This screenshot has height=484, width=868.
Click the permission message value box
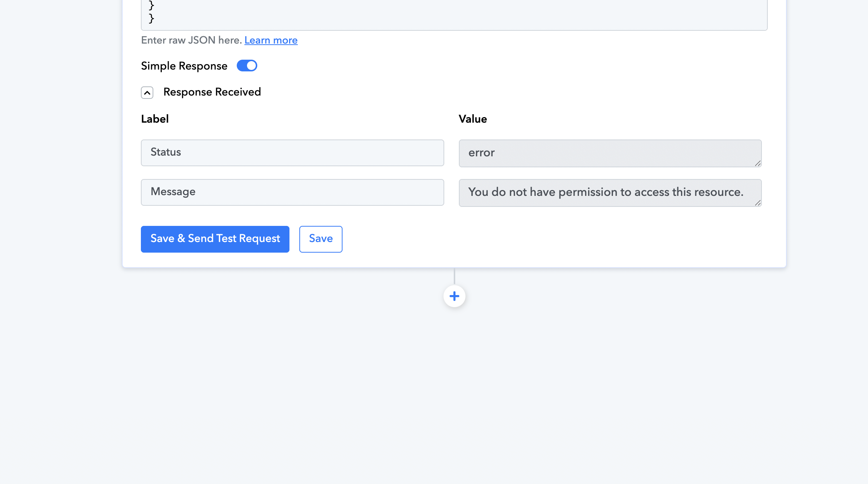(x=607, y=193)
